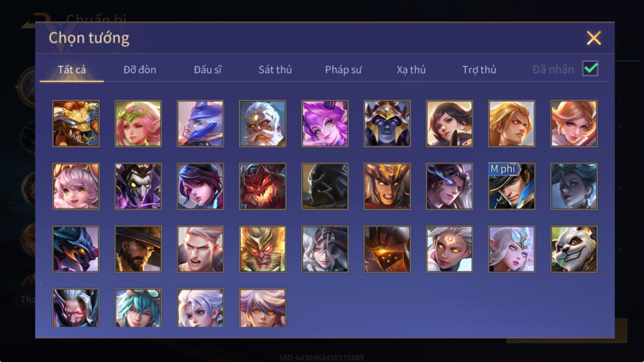Choose the green-eyed plague mask hero
Image resolution: width=644 pixels, height=362 pixels.
click(x=138, y=186)
